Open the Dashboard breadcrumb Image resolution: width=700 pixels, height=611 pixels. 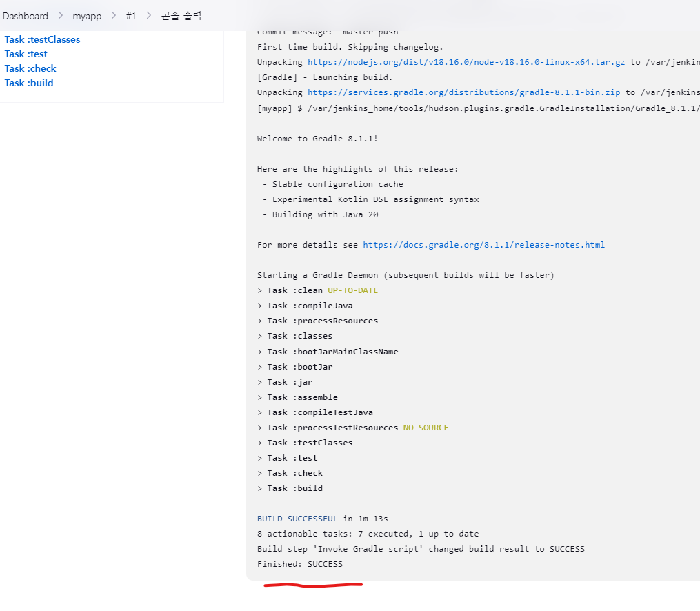pyautogui.click(x=26, y=16)
